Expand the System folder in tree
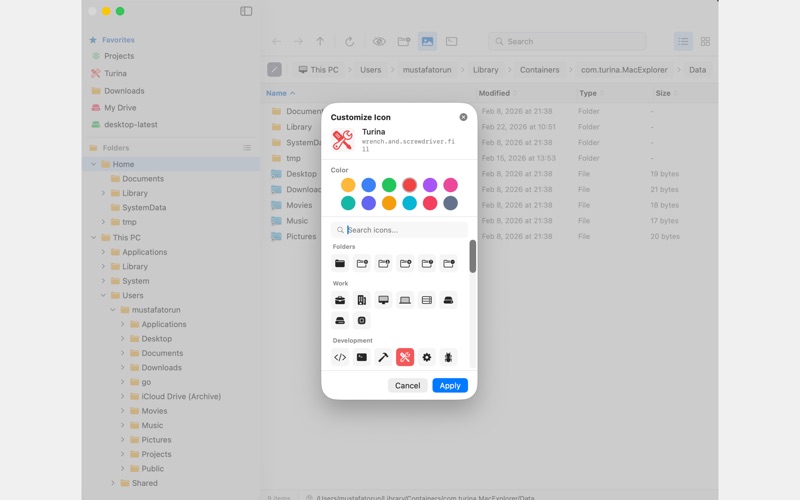 [103, 281]
